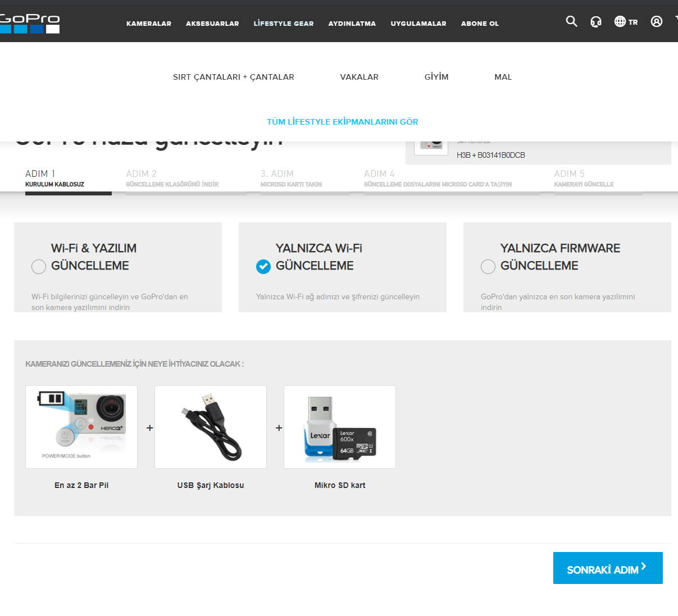The height and width of the screenshot is (616, 678).
Task: Open the AKSESUARLAR menu
Action: pyautogui.click(x=212, y=24)
